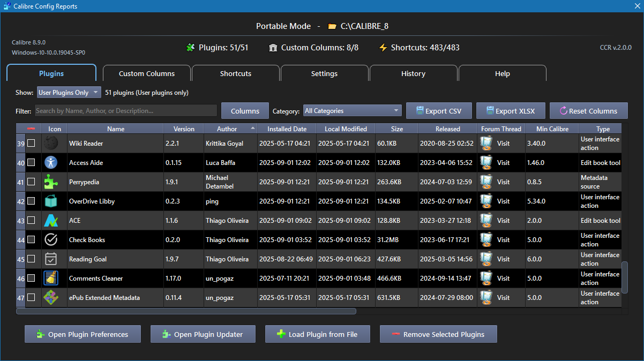The width and height of the screenshot is (644, 361).
Task: Click the Export XLSX button
Action: [x=510, y=111]
